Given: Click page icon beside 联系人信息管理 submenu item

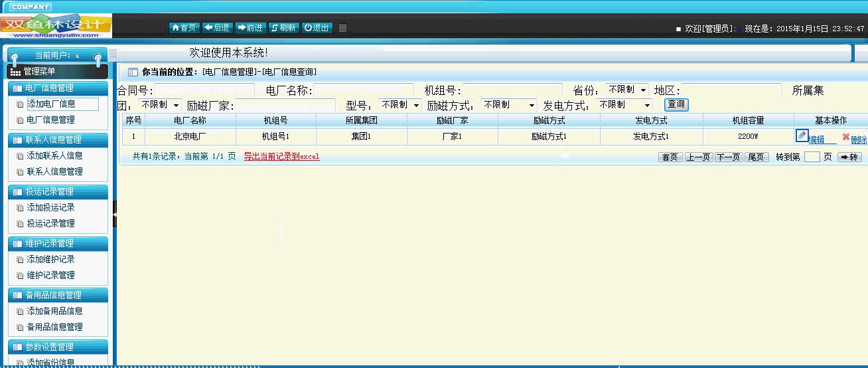Looking at the screenshot, I should coord(20,172).
